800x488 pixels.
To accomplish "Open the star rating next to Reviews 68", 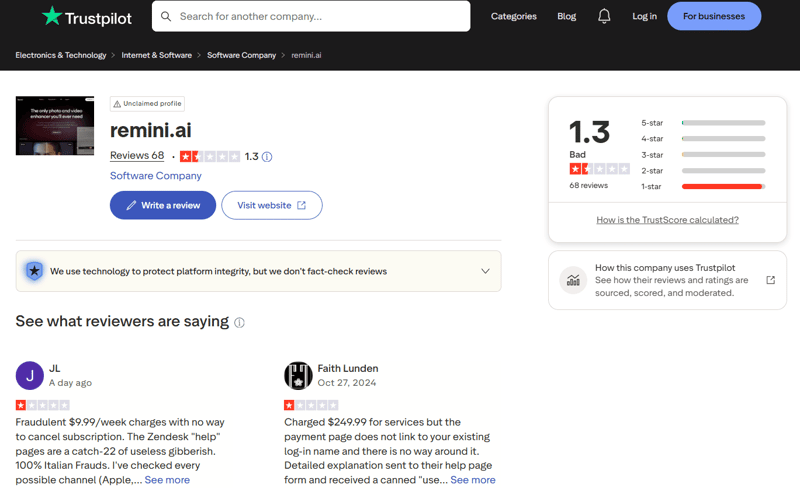I will 210,157.
